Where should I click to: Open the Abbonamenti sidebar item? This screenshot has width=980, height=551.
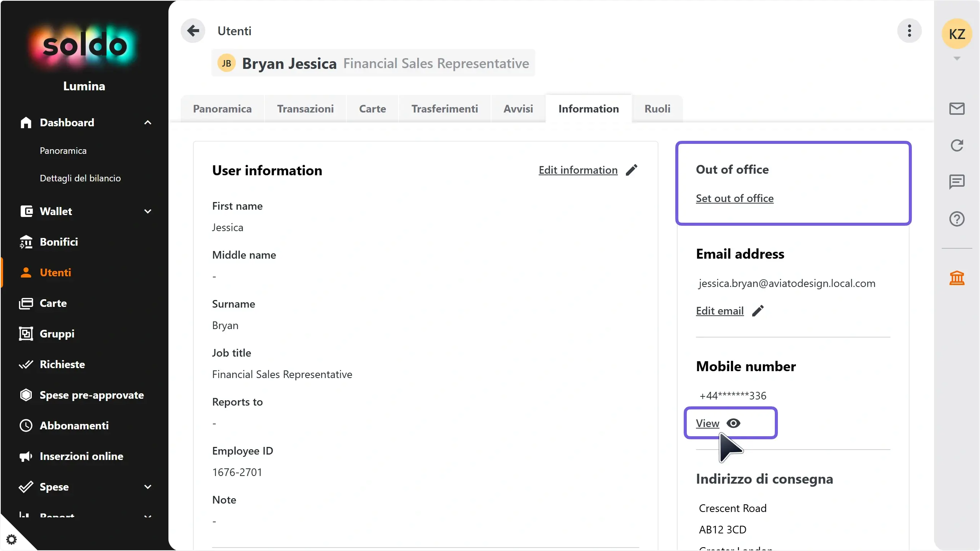pyautogui.click(x=74, y=425)
